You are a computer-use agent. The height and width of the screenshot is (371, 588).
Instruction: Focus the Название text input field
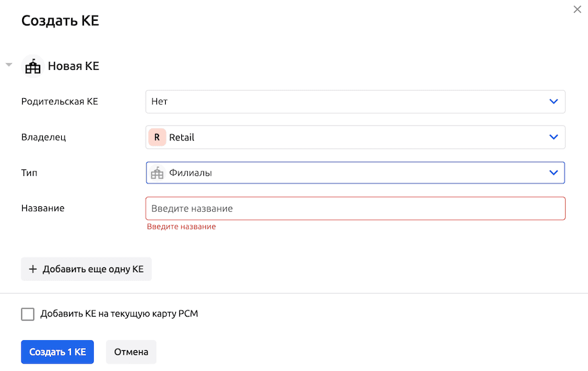tap(355, 208)
